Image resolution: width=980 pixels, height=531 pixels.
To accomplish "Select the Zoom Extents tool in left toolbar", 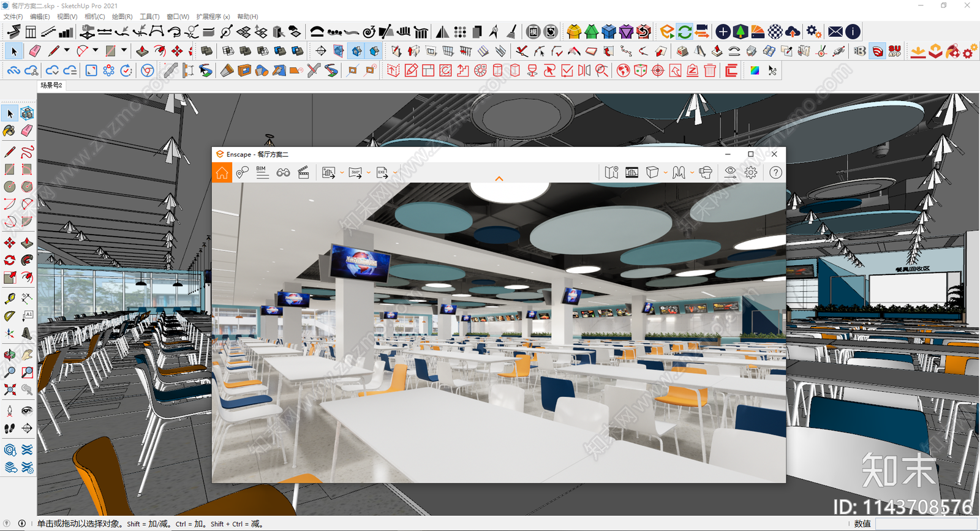I will point(9,390).
